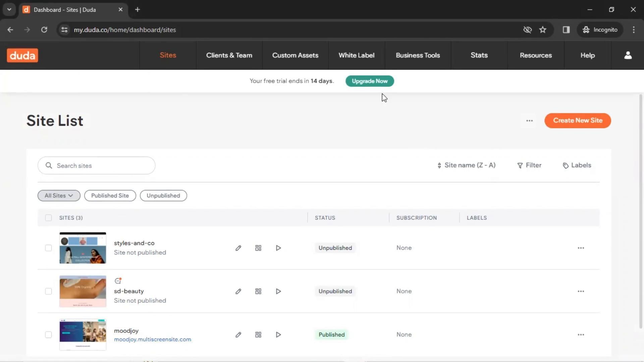
Task: Click the preview play icon for moodjoy
Action: 278,335
